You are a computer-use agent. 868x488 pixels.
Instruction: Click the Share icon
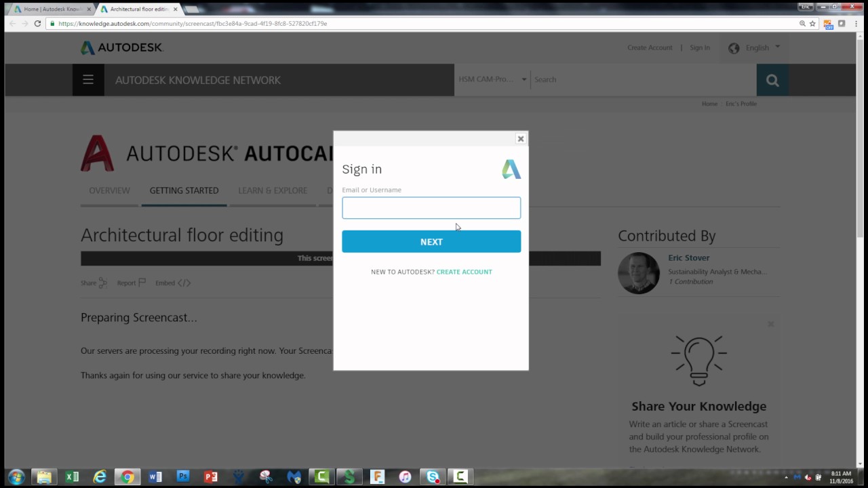(x=103, y=283)
